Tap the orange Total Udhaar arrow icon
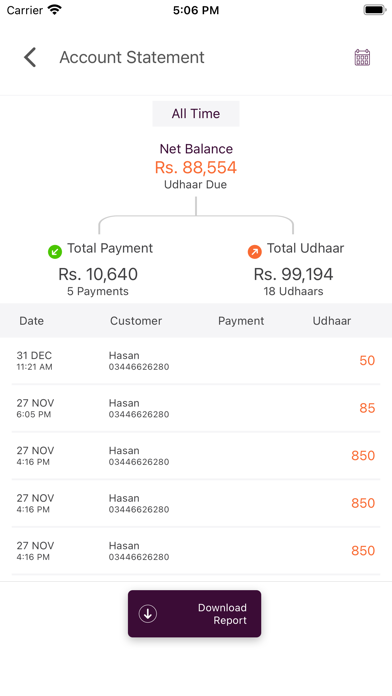The image size is (392, 696). tap(254, 252)
